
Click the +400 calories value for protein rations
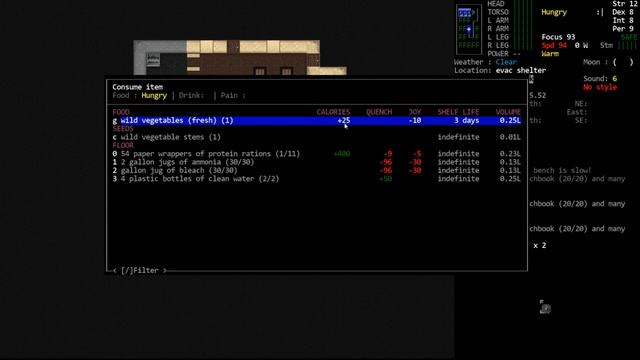(x=342, y=154)
